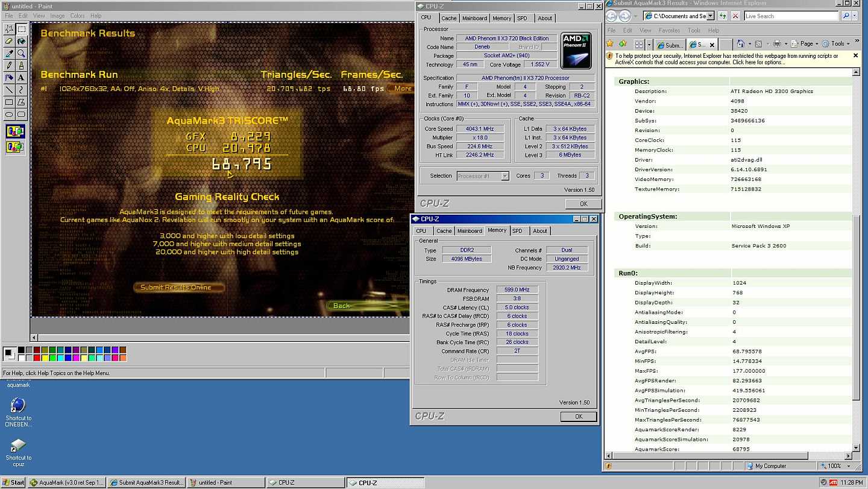
Task: Click the Windows Start button
Action: click(13, 482)
